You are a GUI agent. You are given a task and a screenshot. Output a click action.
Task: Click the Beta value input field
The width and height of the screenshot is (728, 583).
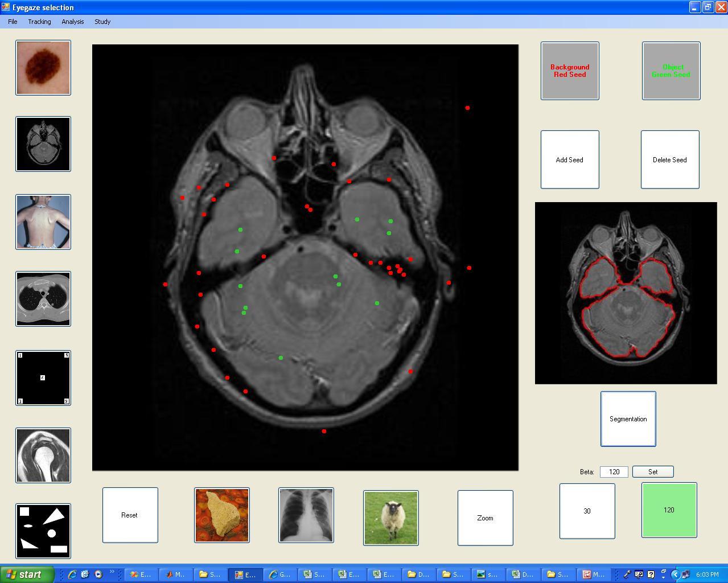(x=614, y=472)
